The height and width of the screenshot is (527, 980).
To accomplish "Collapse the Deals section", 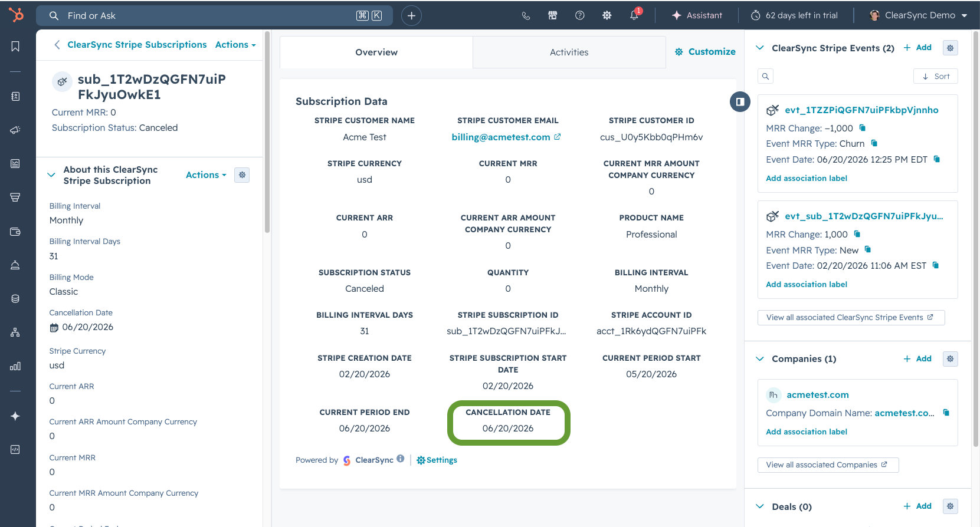I will pyautogui.click(x=760, y=506).
